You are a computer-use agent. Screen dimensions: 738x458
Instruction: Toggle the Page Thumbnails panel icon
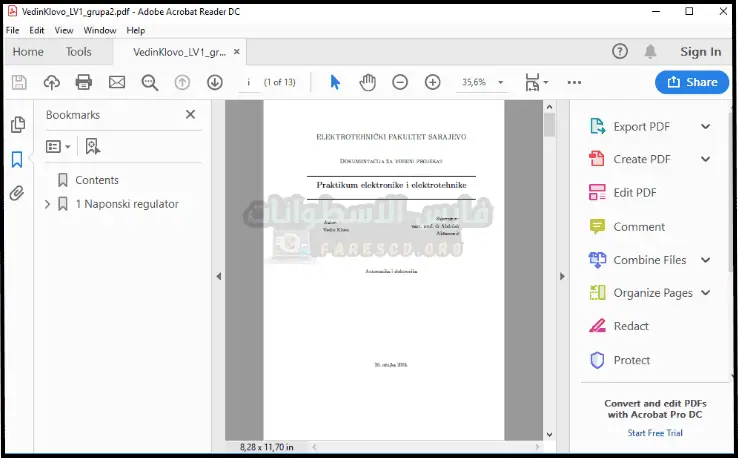17,125
